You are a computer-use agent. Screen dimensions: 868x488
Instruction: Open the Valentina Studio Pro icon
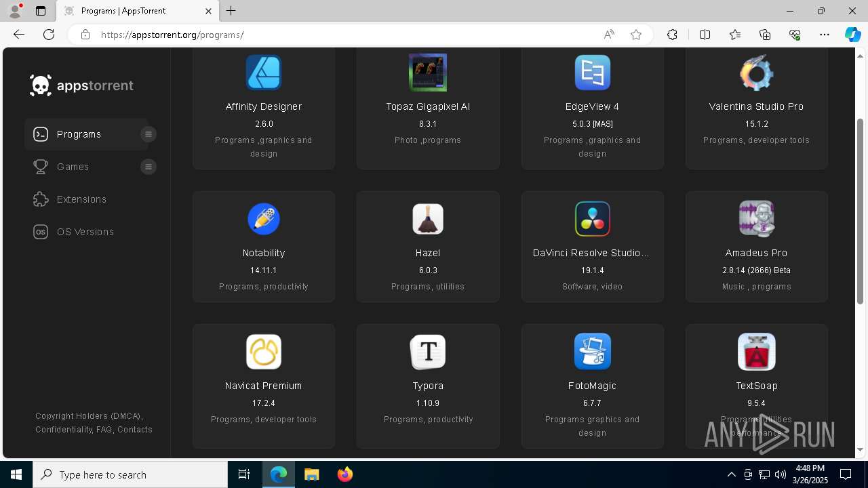click(756, 73)
